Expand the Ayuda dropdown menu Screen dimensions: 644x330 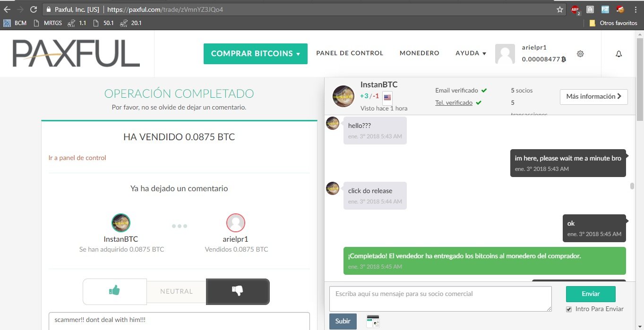point(471,53)
